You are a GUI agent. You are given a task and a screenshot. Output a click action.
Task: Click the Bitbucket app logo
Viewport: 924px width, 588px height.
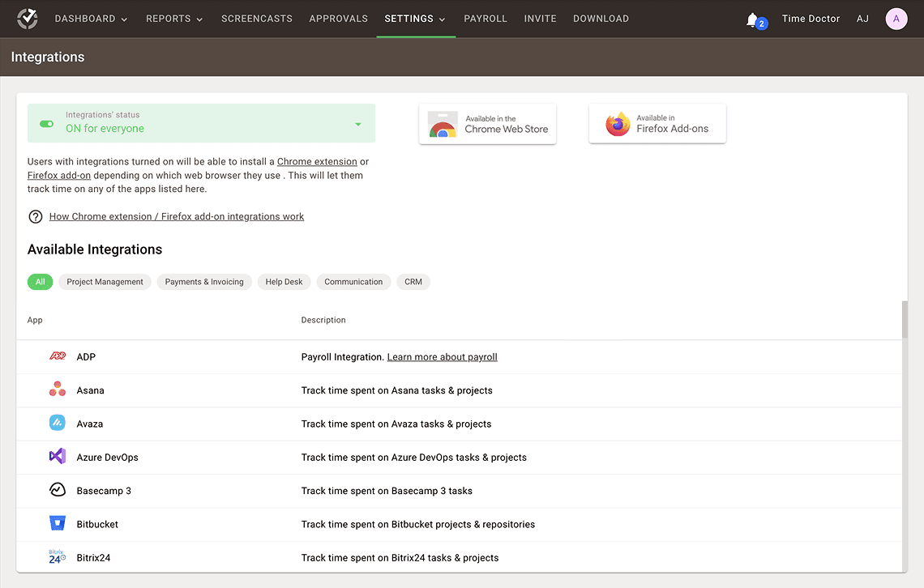click(x=58, y=523)
